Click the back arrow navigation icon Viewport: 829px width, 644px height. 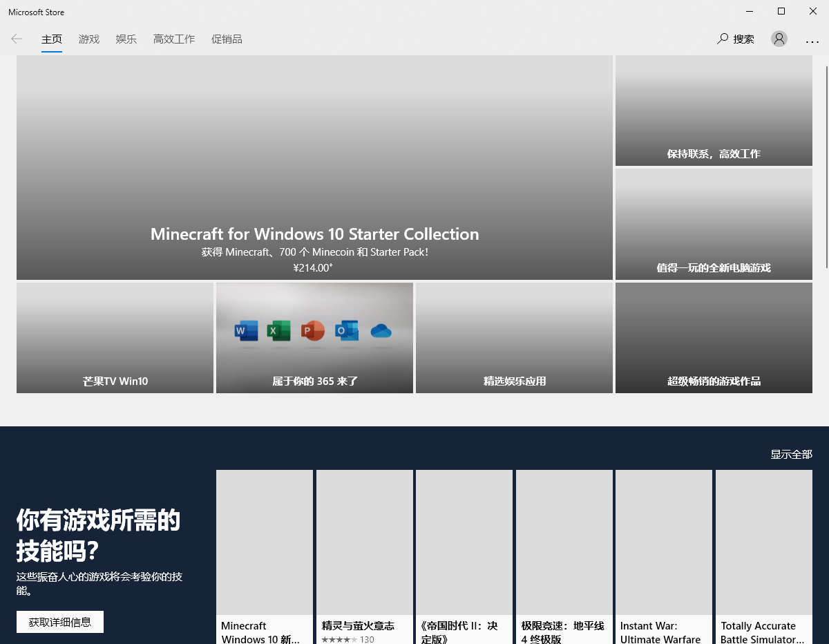pyautogui.click(x=17, y=39)
